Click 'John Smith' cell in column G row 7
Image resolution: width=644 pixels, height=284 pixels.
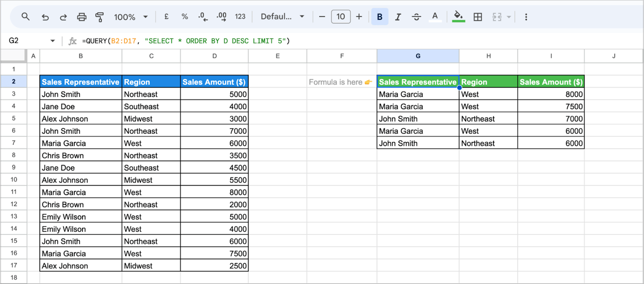[418, 143]
